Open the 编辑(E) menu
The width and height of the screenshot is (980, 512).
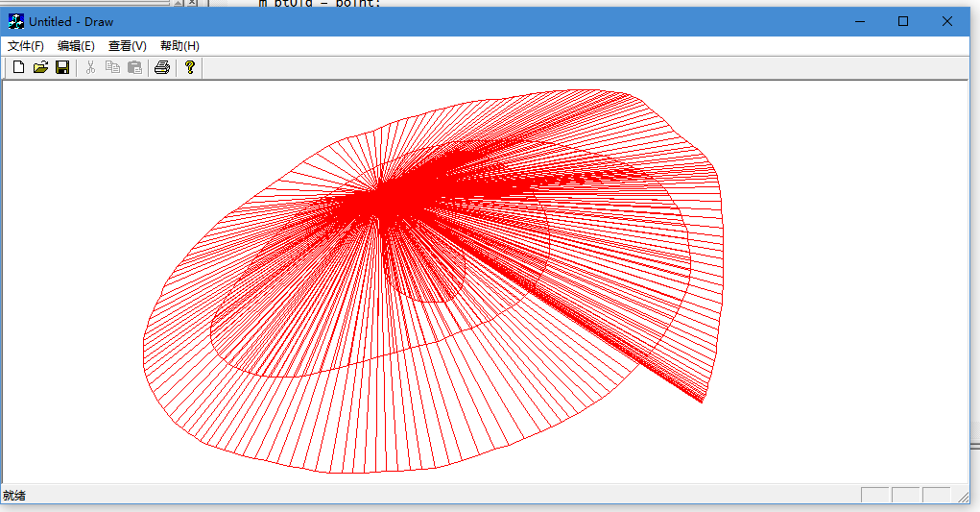[76, 46]
